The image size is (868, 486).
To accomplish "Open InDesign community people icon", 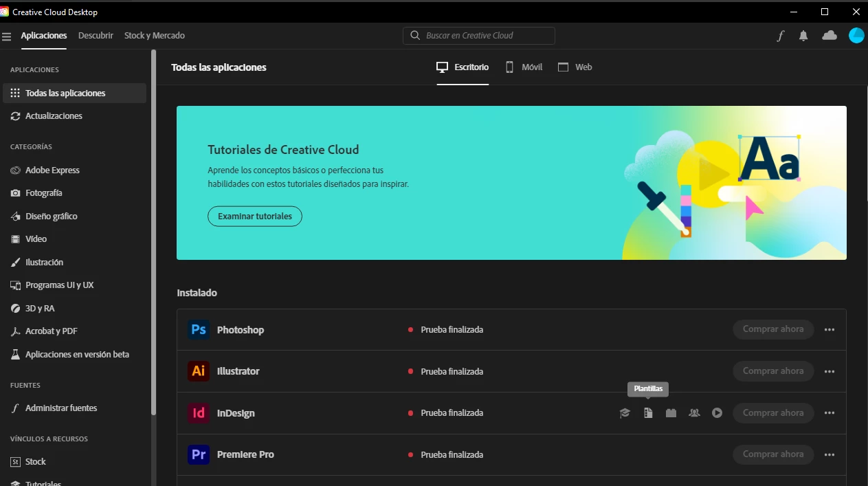I will point(694,413).
